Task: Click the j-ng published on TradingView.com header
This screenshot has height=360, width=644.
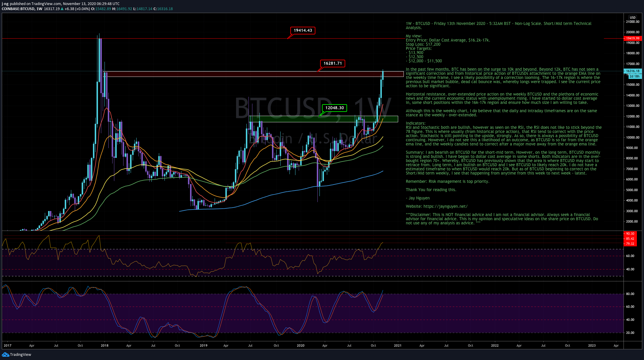Action: pyautogui.click(x=61, y=4)
